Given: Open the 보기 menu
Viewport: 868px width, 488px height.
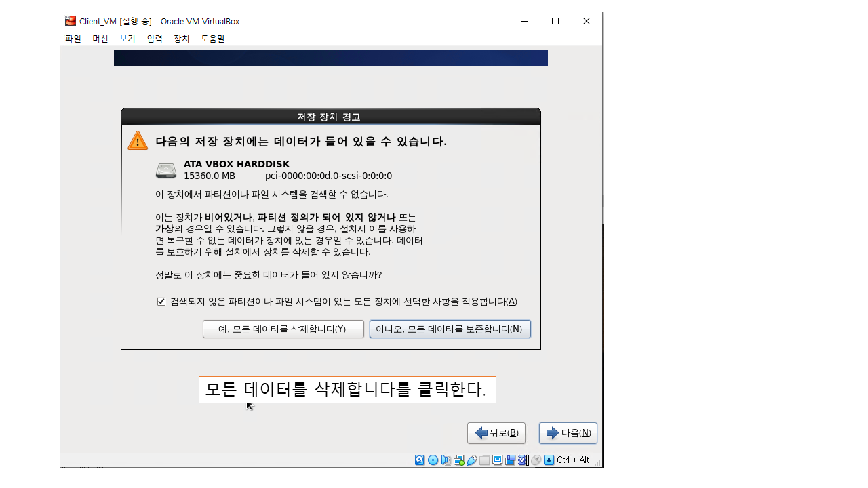Looking at the screenshot, I should click(127, 39).
